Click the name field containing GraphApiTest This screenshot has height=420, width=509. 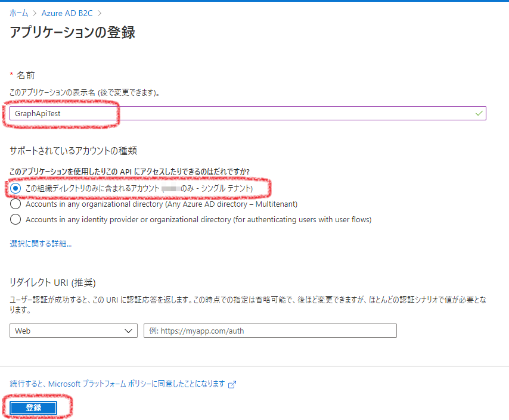[x=248, y=113]
